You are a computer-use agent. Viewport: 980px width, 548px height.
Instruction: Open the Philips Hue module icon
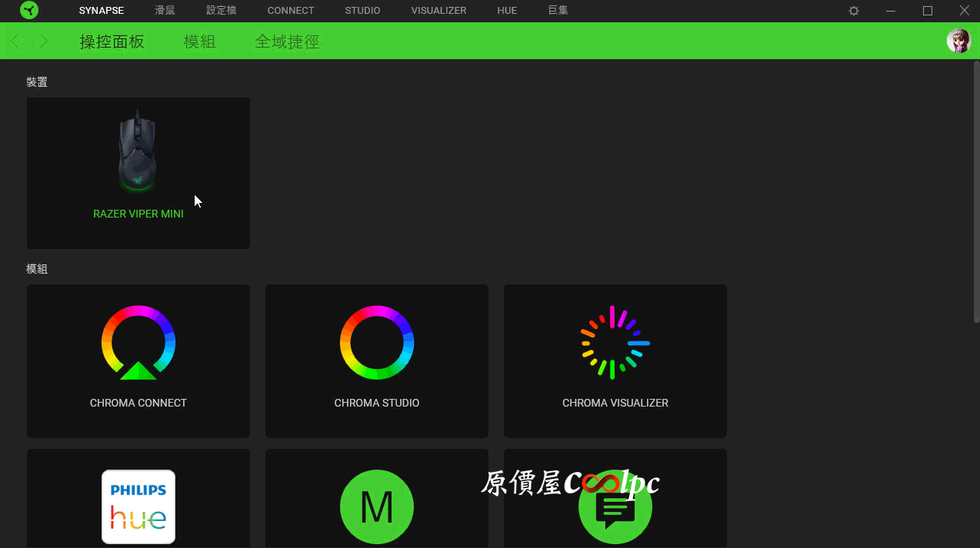(138, 506)
